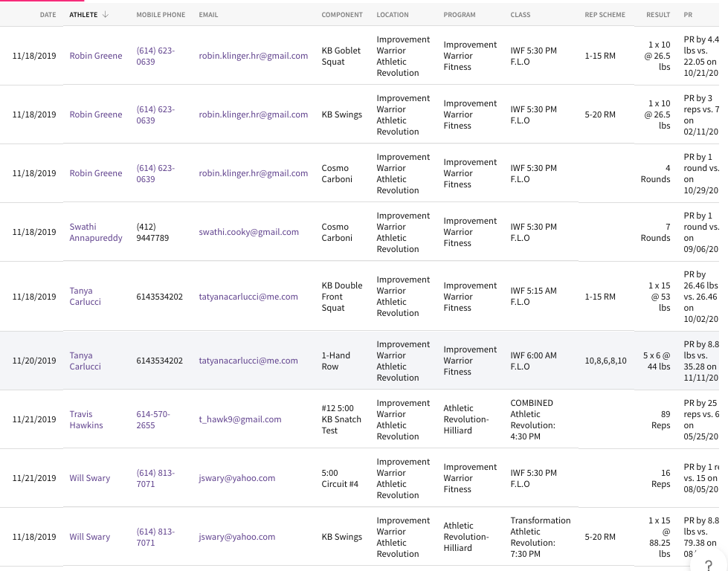The image size is (728, 571).
Task: Click the sort arrow beside ATHLETE header
Action: 106,14
